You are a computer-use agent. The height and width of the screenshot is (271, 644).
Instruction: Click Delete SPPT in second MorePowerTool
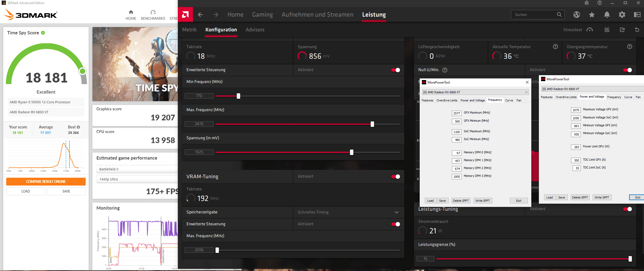(x=580, y=197)
